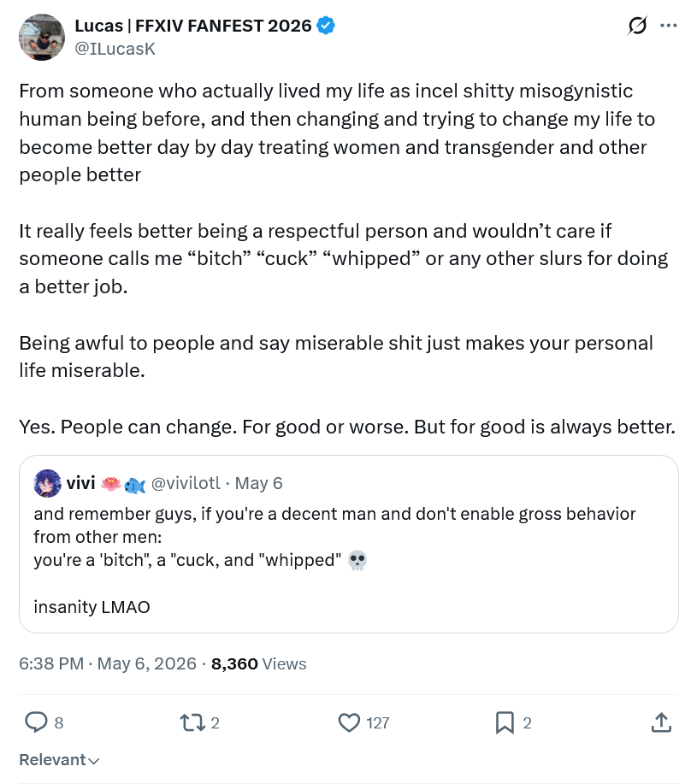Open Lucas | FFXIV FANFEST 2026 profile name
This screenshot has width=697, height=784.
click(193, 26)
